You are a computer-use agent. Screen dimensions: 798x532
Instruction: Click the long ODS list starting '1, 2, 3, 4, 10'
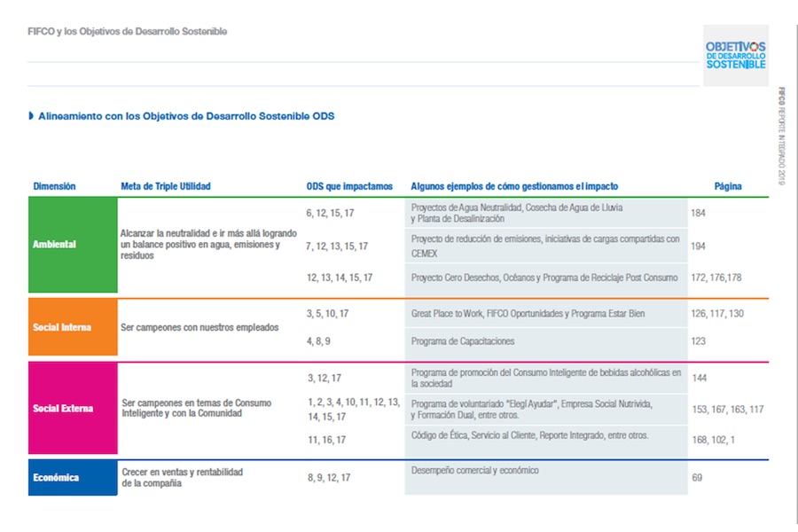pos(354,410)
